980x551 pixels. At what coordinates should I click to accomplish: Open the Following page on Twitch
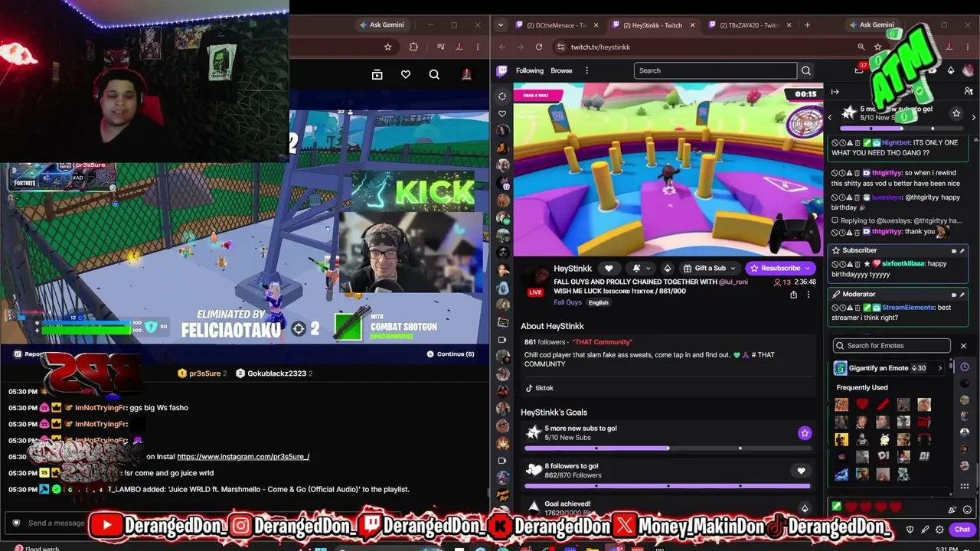[x=529, y=70]
